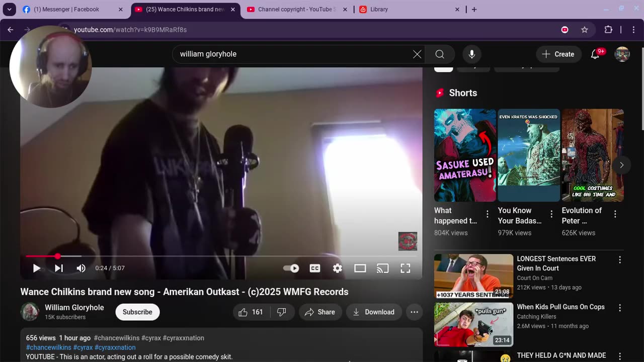Cast video to TV
644x362 pixels.
coord(383,268)
